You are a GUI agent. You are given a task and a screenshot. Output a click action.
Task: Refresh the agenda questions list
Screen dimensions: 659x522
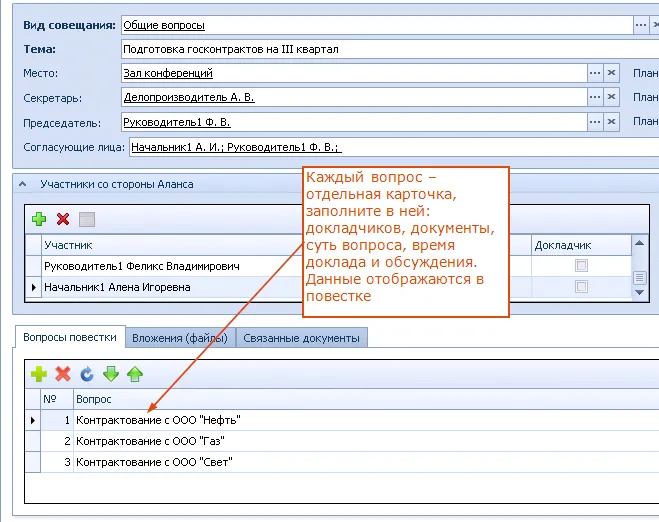pyautogui.click(x=87, y=374)
